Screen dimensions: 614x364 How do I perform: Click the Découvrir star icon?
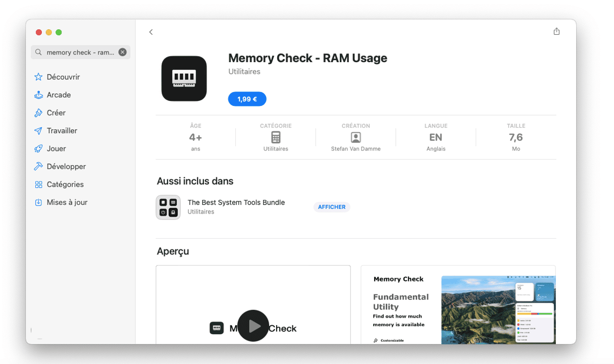coord(38,77)
